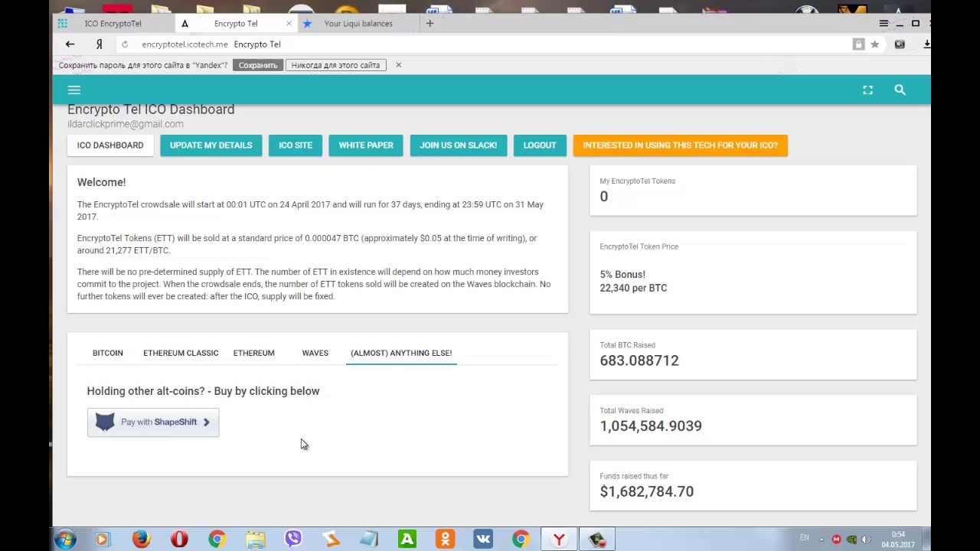Open the ICO Site button

point(296,145)
